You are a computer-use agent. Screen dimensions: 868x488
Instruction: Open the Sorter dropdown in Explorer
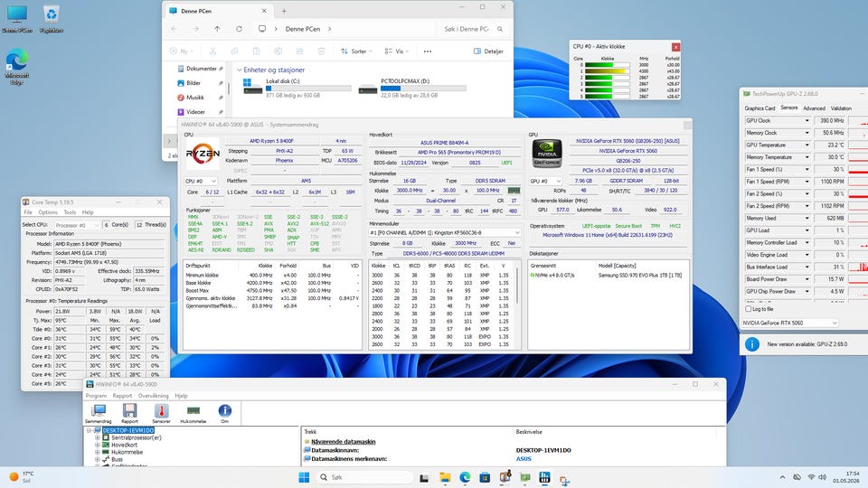coord(356,51)
